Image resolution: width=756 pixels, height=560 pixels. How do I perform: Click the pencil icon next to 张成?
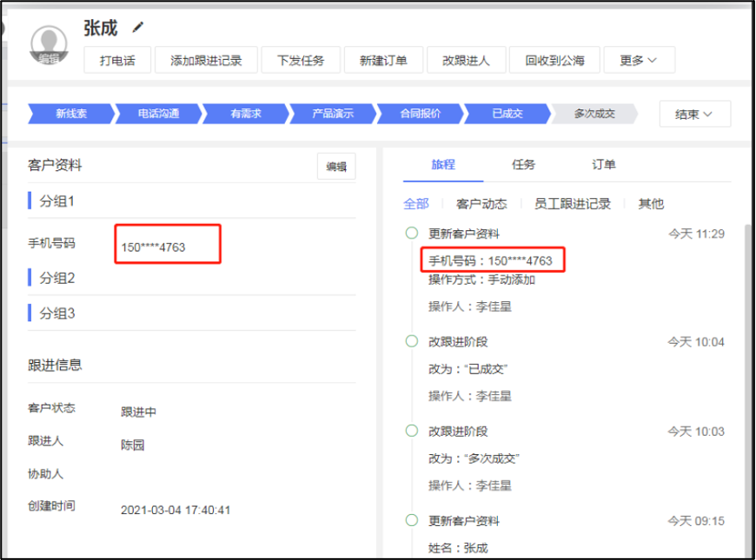138,28
